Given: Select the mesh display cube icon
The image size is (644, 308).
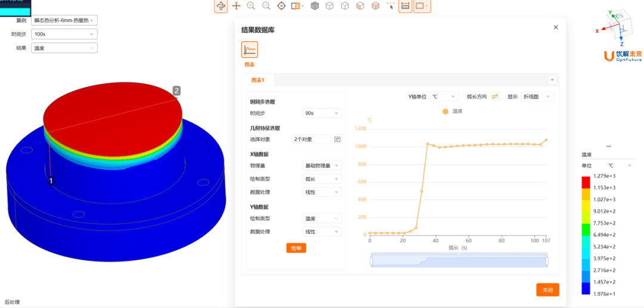Looking at the screenshot, I should 315,6.
